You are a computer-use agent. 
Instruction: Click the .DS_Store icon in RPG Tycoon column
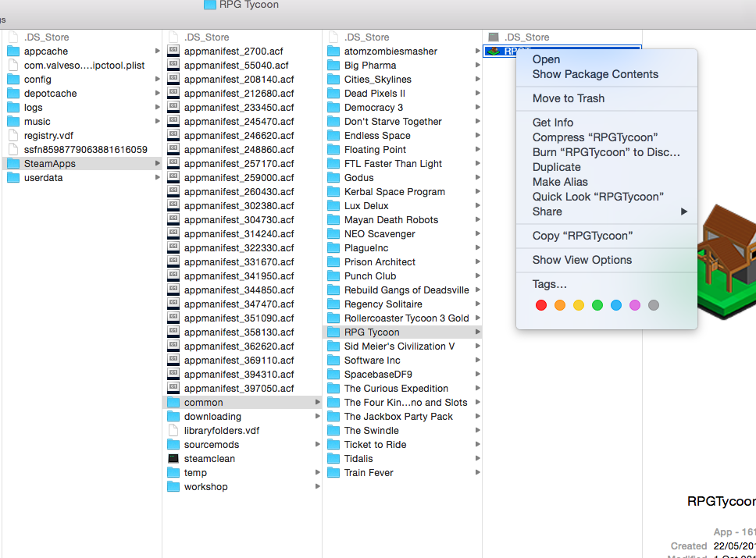click(494, 37)
